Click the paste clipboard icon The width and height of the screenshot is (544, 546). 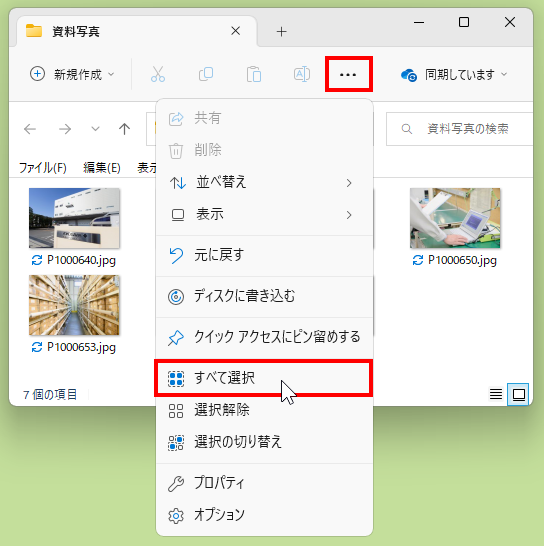point(254,74)
